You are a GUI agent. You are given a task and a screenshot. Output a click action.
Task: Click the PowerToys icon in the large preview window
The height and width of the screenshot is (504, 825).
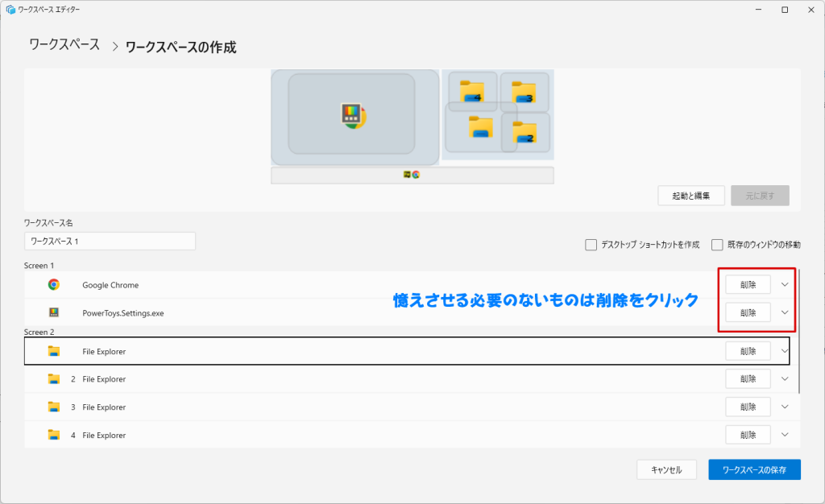click(x=353, y=116)
